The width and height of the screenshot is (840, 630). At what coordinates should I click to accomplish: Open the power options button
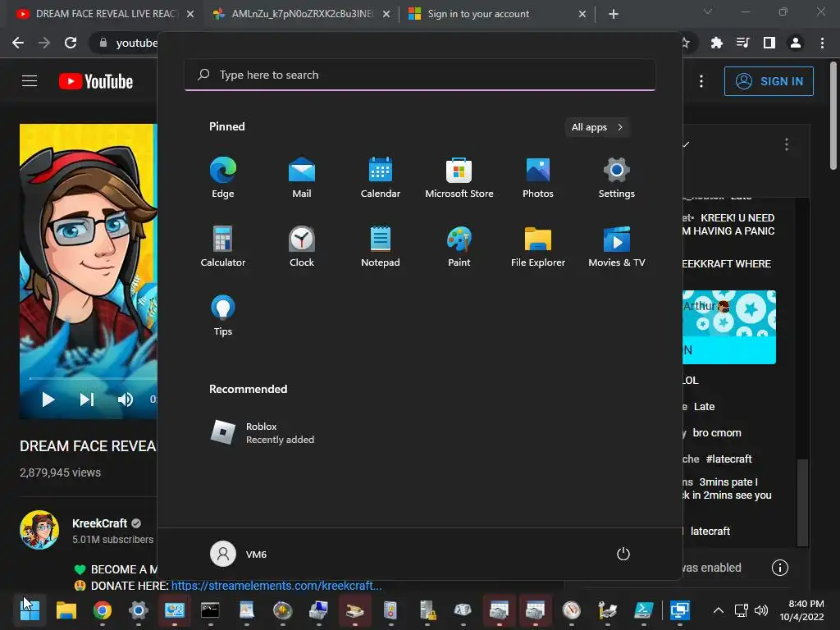(623, 554)
